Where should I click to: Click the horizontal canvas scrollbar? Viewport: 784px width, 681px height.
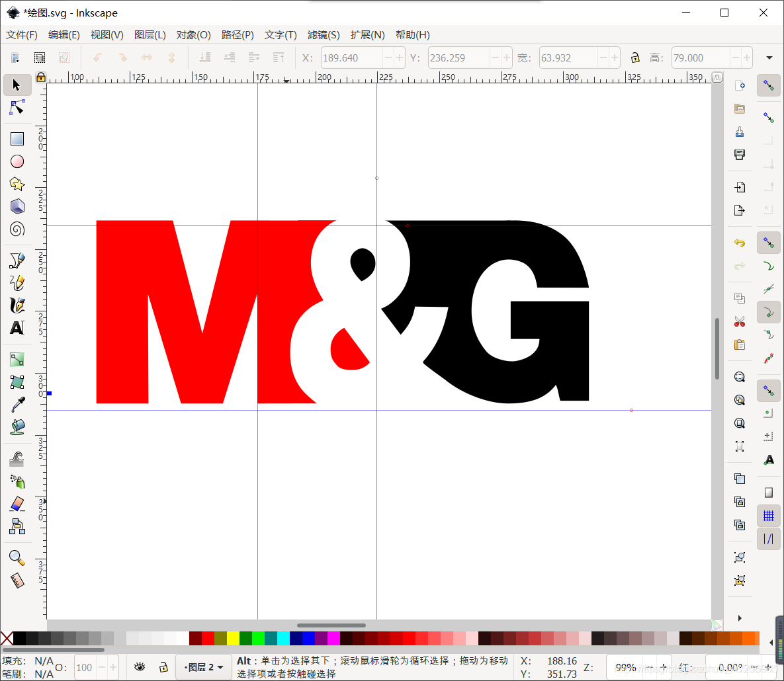click(x=331, y=625)
